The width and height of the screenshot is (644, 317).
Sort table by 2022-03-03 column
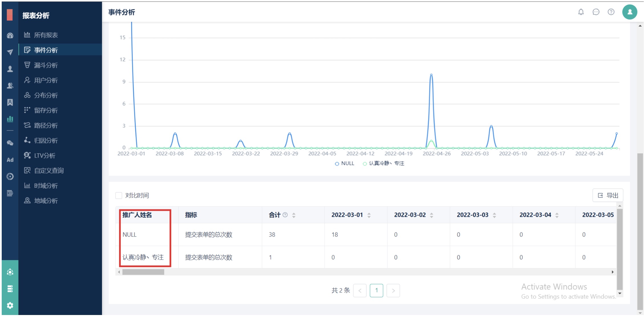494,215
